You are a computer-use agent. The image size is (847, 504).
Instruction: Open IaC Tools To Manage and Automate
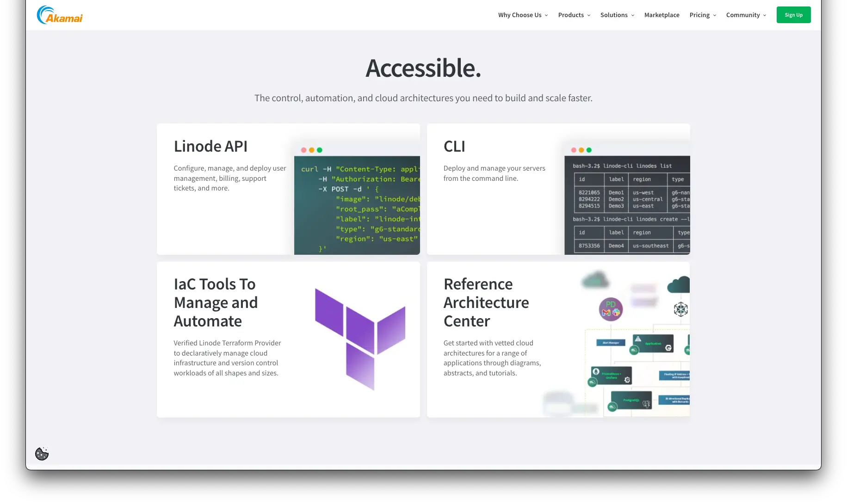pos(216,302)
